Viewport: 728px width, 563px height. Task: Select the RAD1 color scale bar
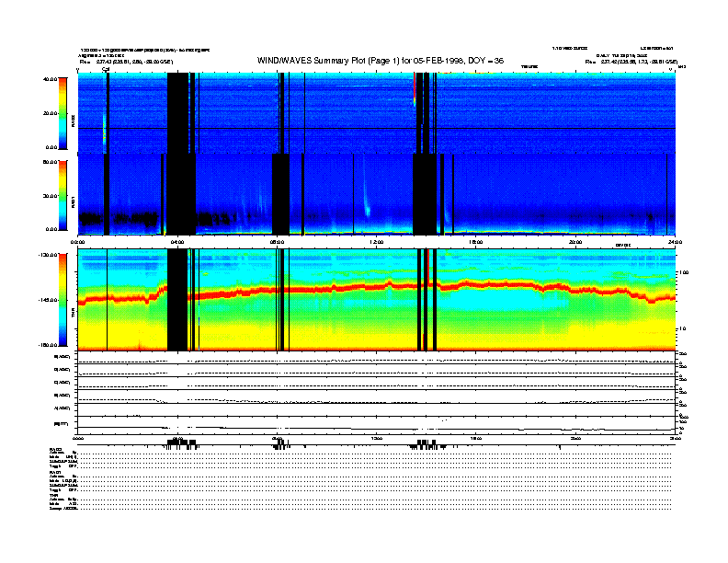pyautogui.click(x=63, y=196)
